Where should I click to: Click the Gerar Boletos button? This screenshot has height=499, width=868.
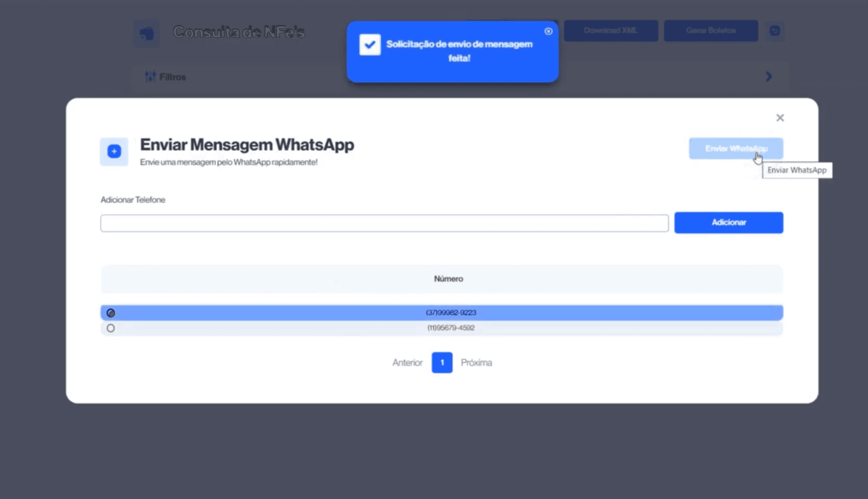[x=711, y=31]
